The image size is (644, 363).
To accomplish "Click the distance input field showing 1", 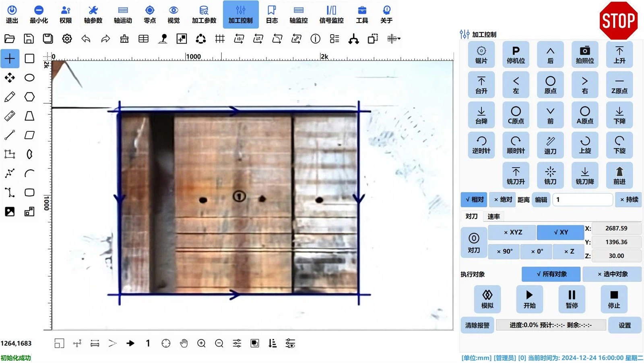I will [x=583, y=199].
